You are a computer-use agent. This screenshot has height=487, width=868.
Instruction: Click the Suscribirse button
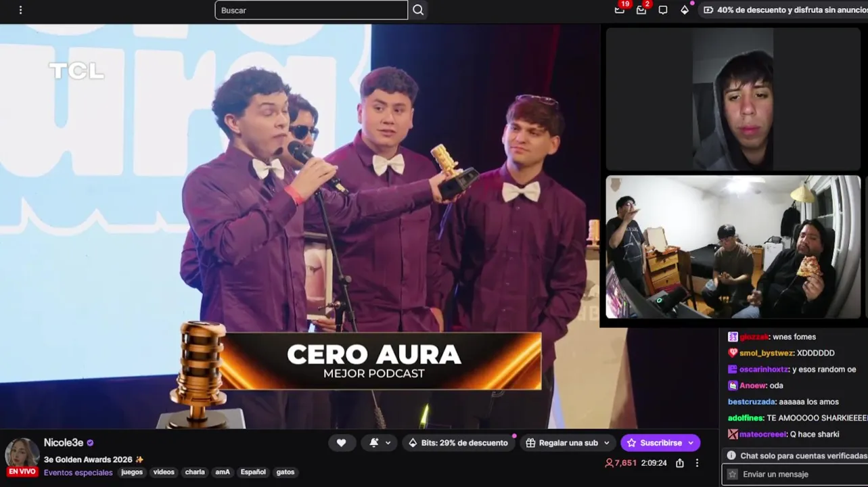654,443
